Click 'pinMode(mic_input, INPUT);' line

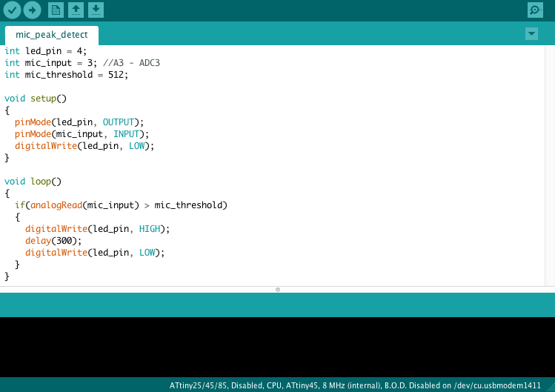[x=82, y=134]
